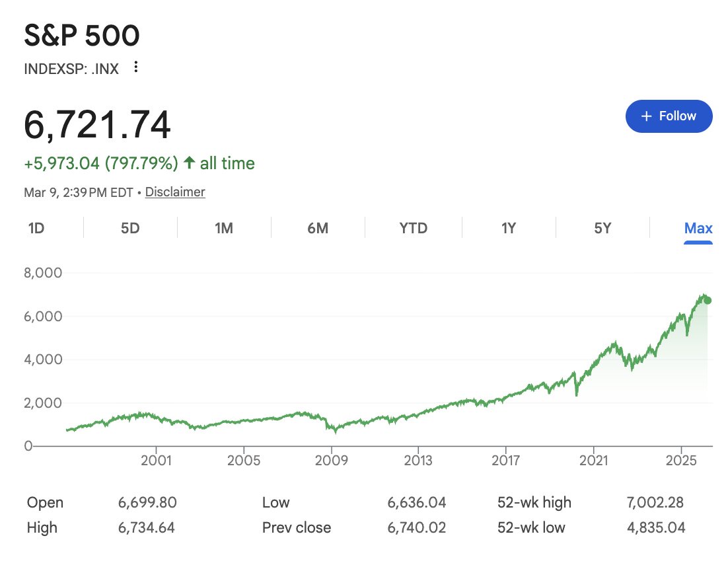Open the three-dot more options menu
This screenshot has width=728, height=571.
(136, 67)
